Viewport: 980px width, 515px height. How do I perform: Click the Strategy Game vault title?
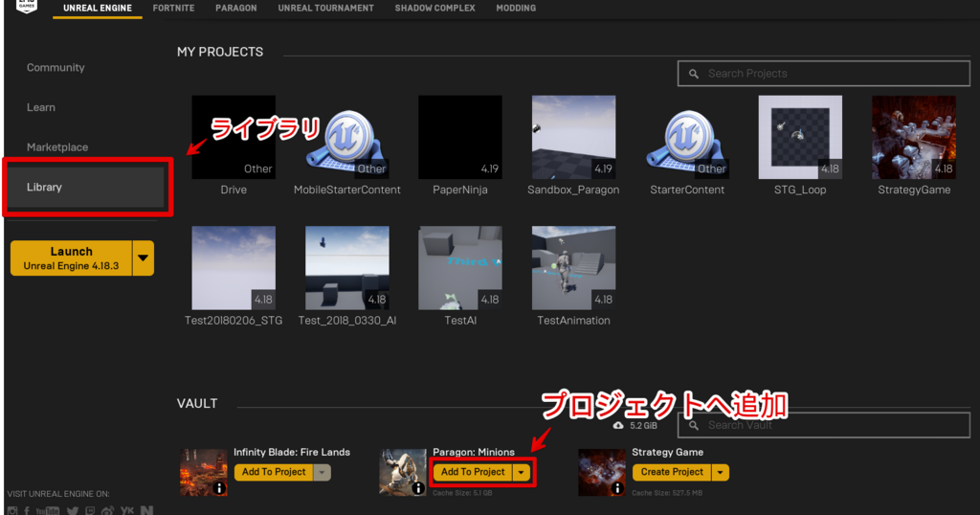[x=667, y=452]
